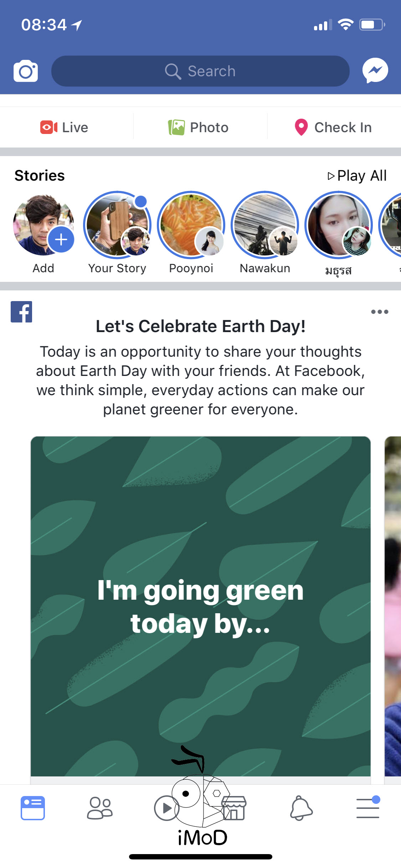Open มธุรส story
This screenshot has height=868, width=401.
pos(339,225)
